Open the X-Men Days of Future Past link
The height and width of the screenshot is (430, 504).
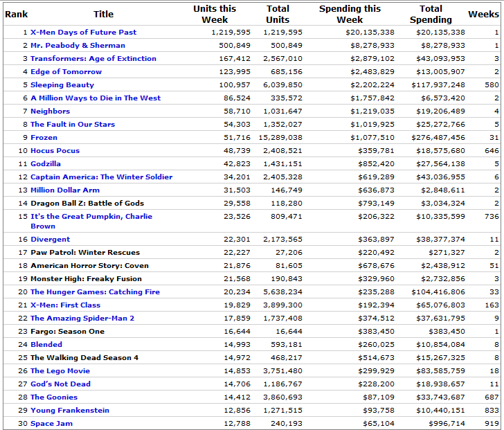tap(83, 33)
